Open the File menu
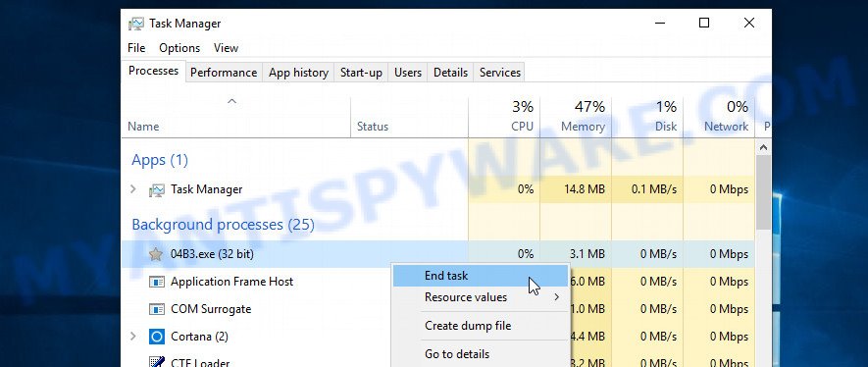 [x=136, y=48]
